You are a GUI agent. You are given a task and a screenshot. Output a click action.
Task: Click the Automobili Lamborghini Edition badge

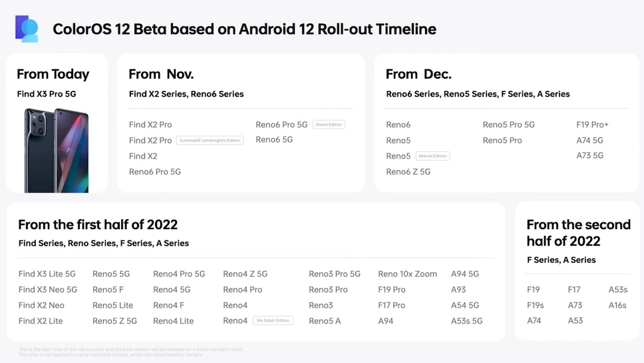click(210, 141)
